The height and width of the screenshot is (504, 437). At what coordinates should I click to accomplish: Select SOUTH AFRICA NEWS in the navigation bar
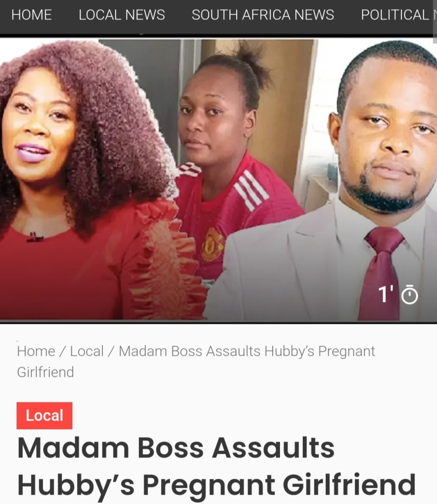pos(263,15)
